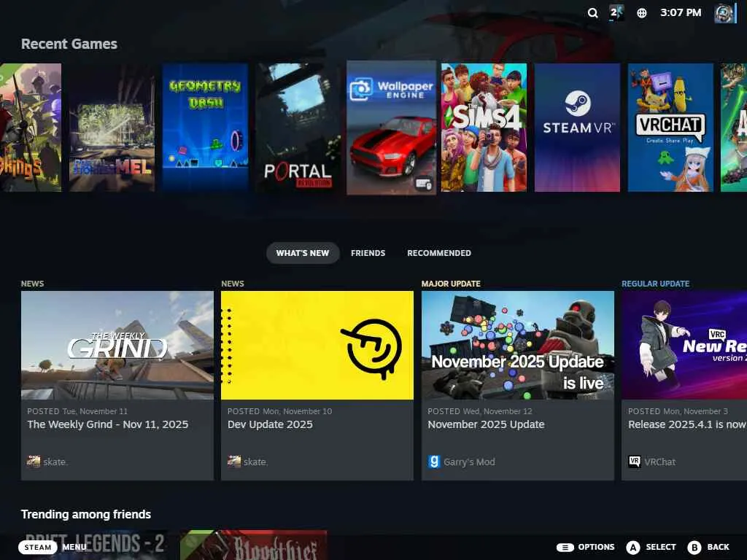Click the keyboard-mouse badge on Wallpaper Engine

(423, 183)
